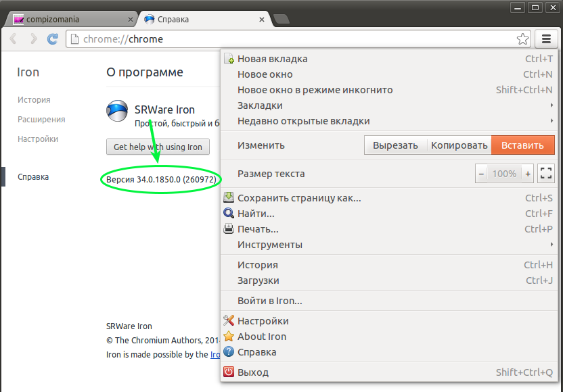Switch to the compizomania tab
The image size is (563, 392).
[71, 20]
